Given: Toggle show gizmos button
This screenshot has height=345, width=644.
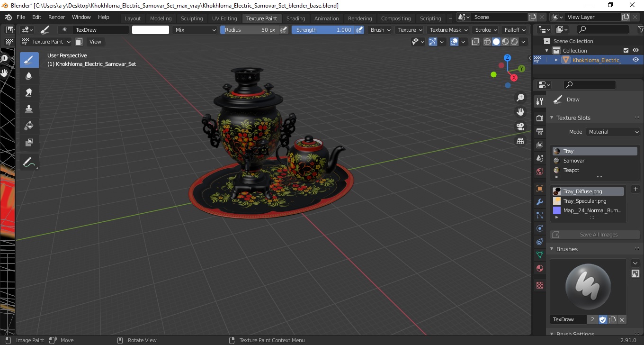Looking at the screenshot, I should point(432,42).
